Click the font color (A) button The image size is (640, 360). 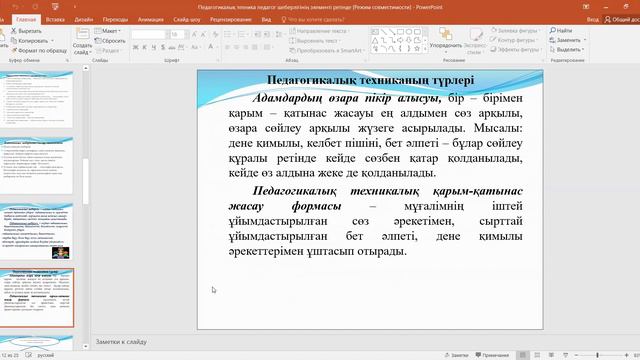(x=211, y=47)
